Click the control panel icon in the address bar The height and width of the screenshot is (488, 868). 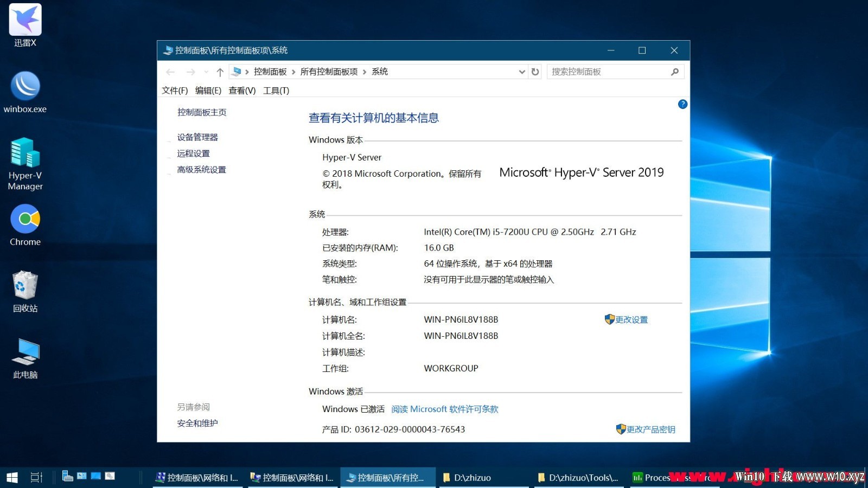[237, 72]
